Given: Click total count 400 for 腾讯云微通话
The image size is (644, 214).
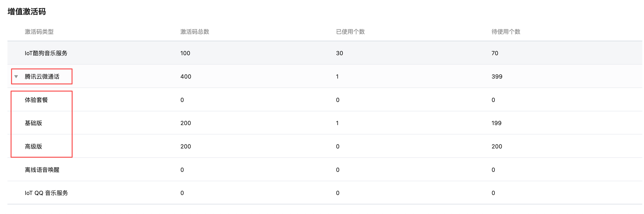Looking at the screenshot, I should tap(186, 76).
